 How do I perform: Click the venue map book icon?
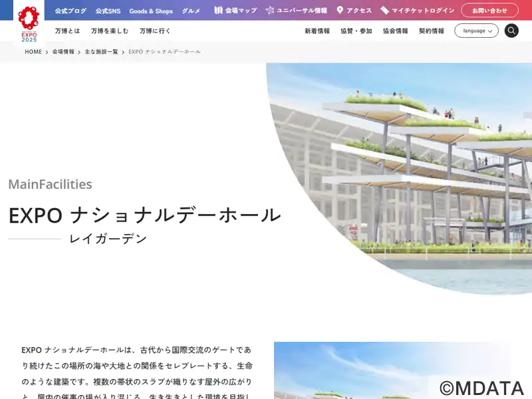click(219, 11)
